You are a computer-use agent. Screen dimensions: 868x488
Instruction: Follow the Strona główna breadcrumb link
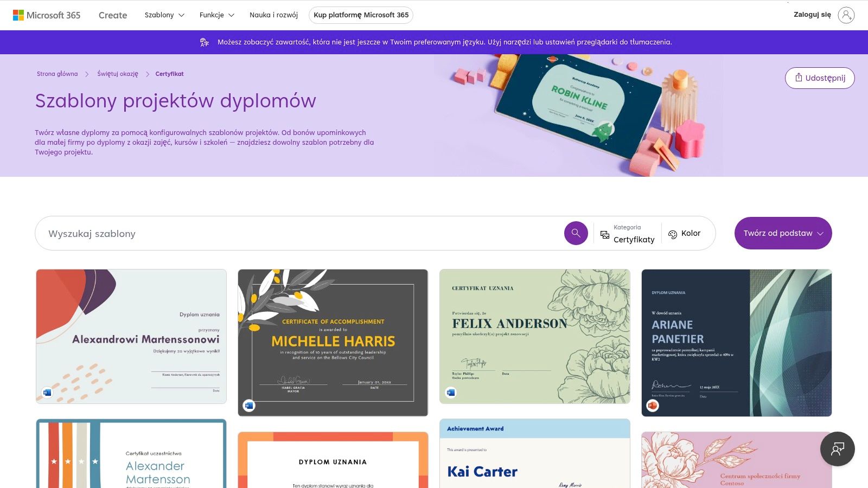point(58,74)
